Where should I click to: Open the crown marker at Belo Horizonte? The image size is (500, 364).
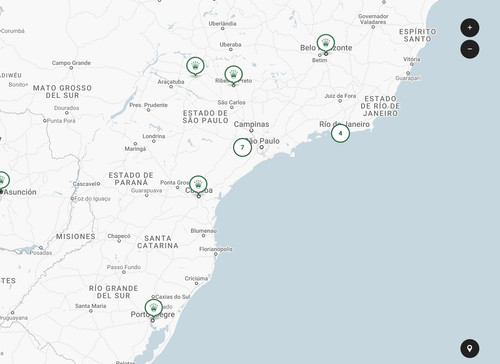click(326, 44)
